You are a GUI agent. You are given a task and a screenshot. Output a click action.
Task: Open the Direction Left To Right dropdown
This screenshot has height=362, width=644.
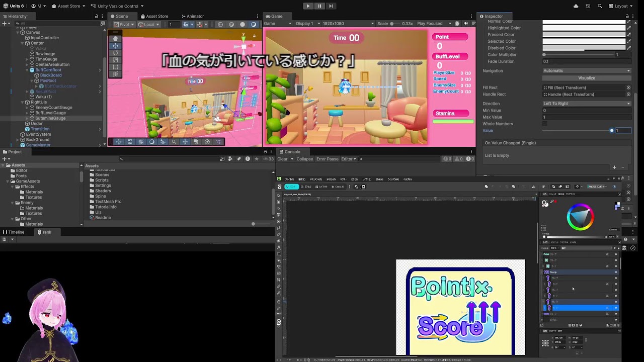click(587, 104)
